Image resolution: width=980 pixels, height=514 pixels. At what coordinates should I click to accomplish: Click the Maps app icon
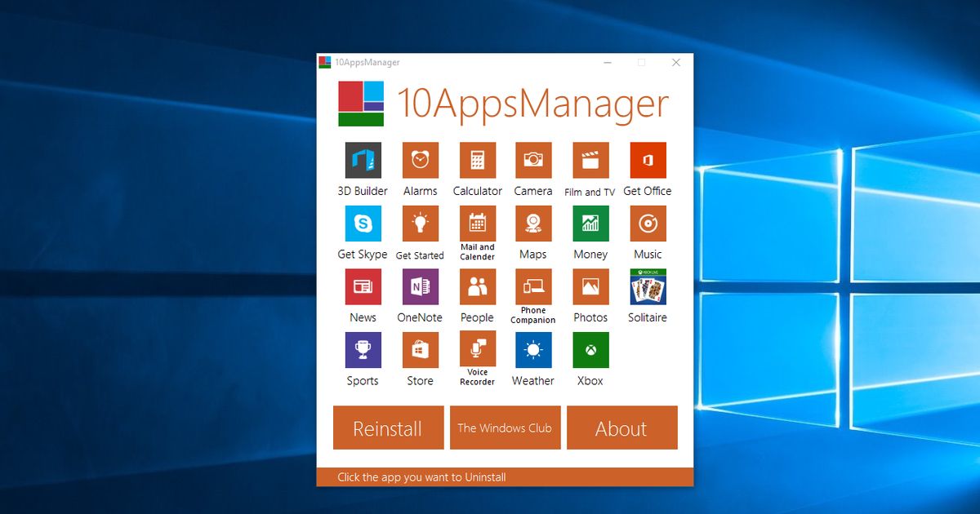pyautogui.click(x=533, y=223)
